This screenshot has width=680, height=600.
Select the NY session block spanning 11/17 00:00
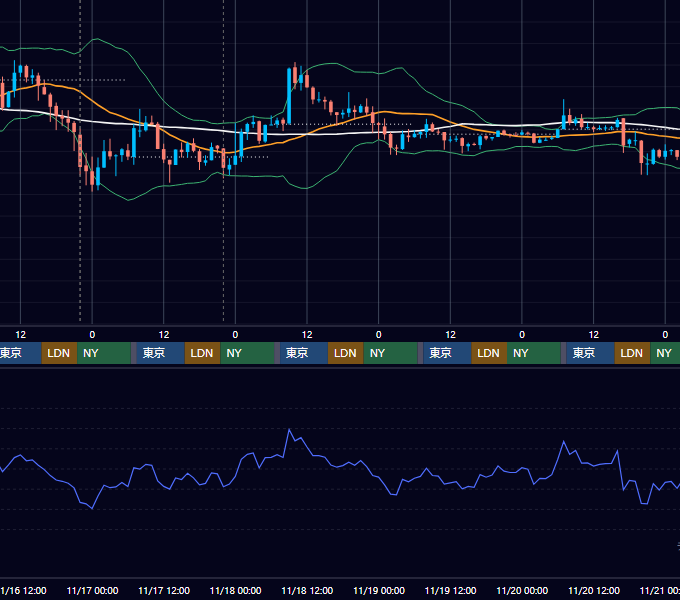click(x=104, y=353)
